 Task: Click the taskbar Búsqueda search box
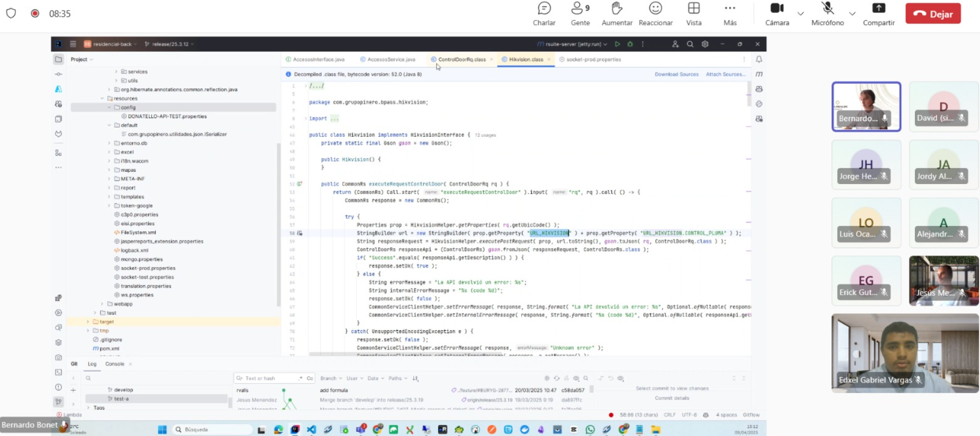pos(213,430)
